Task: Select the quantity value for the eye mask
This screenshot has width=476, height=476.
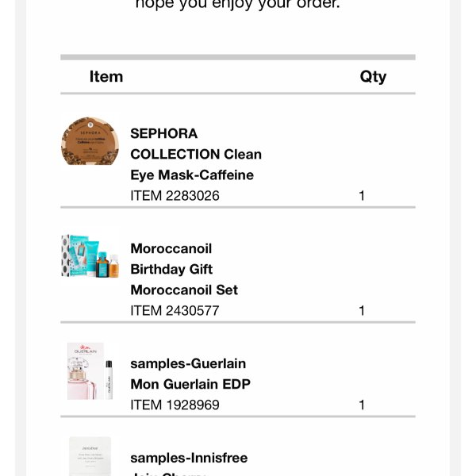Action: pyautogui.click(x=362, y=196)
